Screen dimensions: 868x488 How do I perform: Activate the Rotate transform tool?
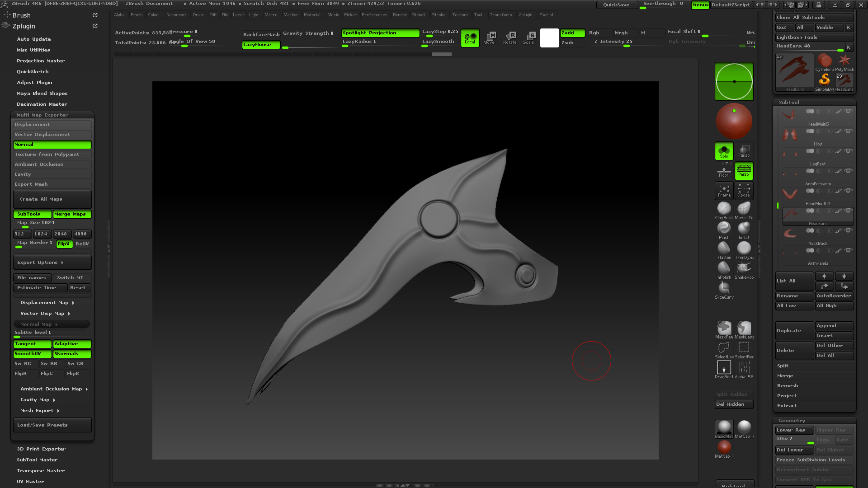[509, 38]
